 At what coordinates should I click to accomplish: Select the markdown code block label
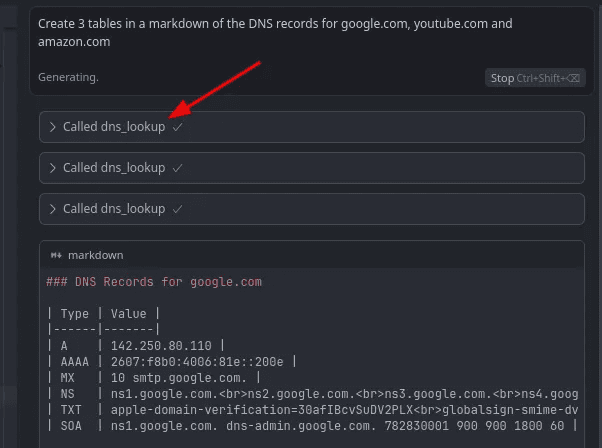[x=95, y=256]
